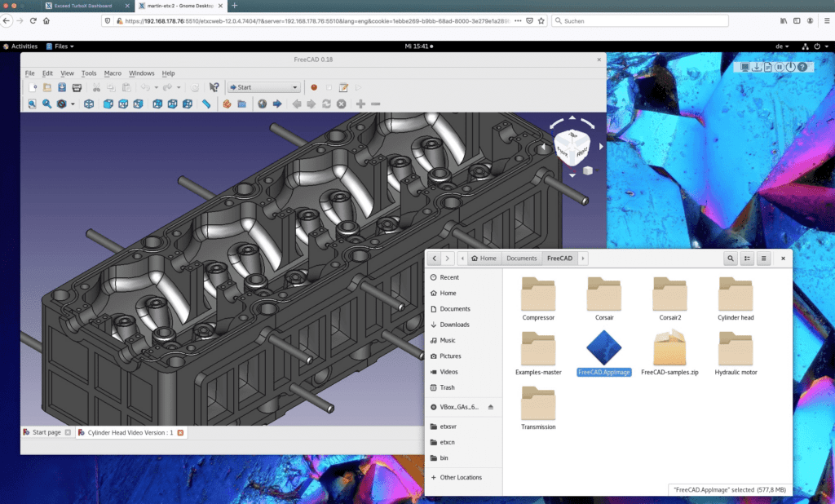Select the Fit All magnifier tool in FreeCAD
835x504 pixels.
pyautogui.click(x=32, y=104)
